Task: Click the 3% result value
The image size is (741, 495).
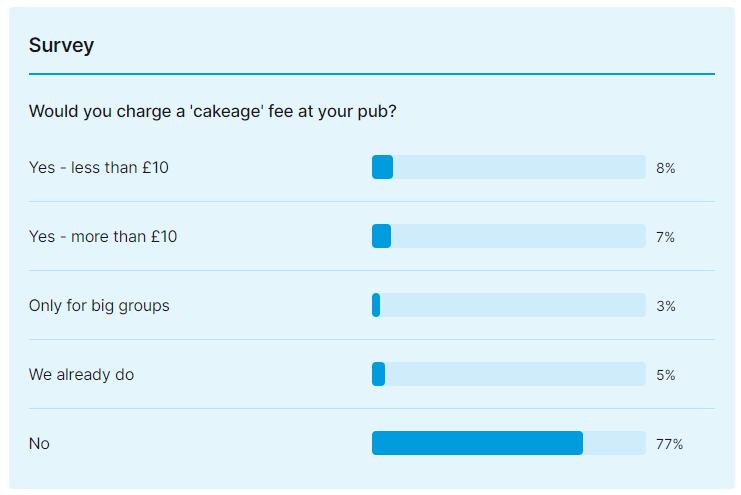Action: point(665,306)
